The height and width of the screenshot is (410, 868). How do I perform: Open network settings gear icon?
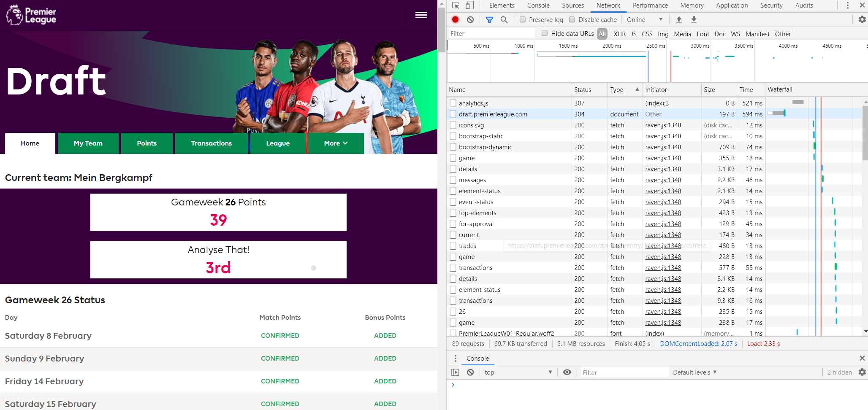(x=862, y=19)
